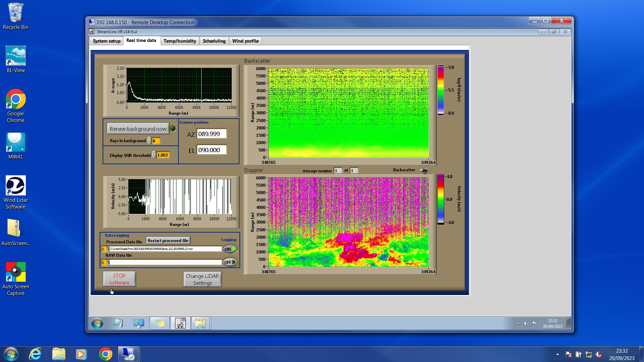Click the remote volume speaker tray icon
This screenshot has width=644, height=362.
526,323
